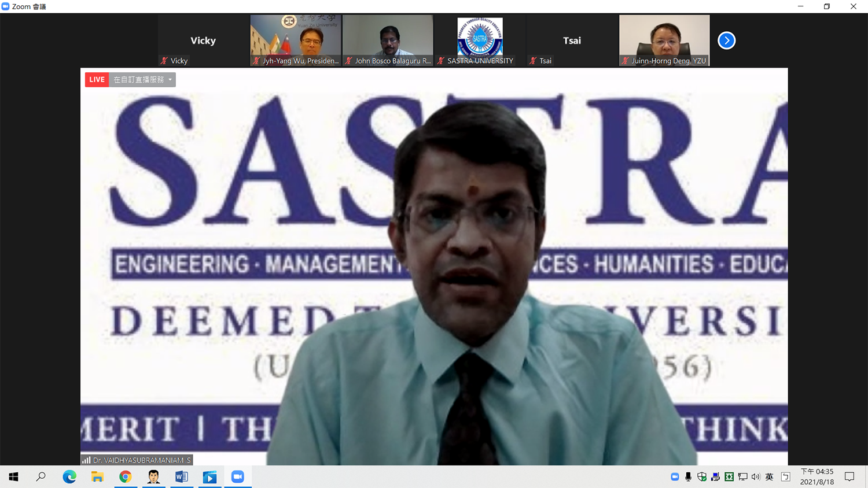Image resolution: width=868 pixels, height=488 pixels.
Task: Click speaker's network signal strength icon
Action: point(86,460)
